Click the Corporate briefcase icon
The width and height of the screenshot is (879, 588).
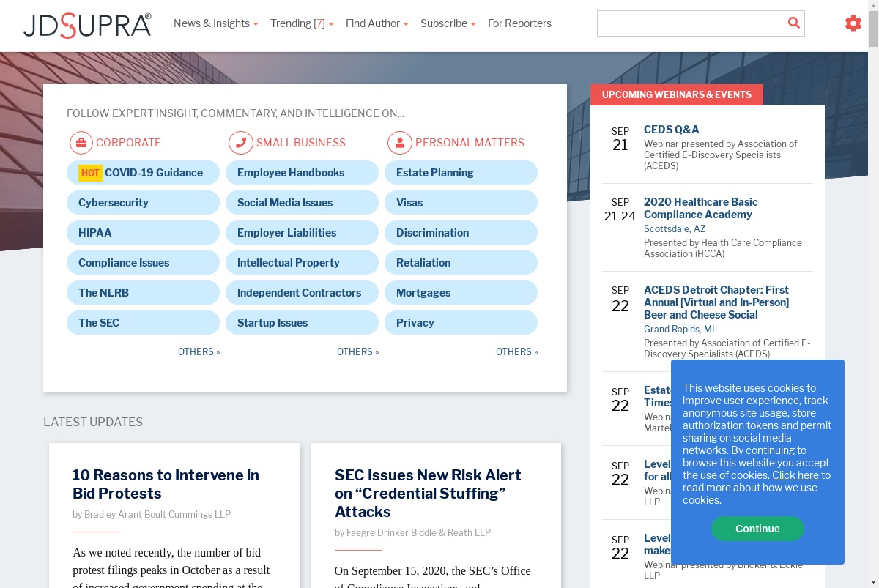pyautogui.click(x=81, y=142)
